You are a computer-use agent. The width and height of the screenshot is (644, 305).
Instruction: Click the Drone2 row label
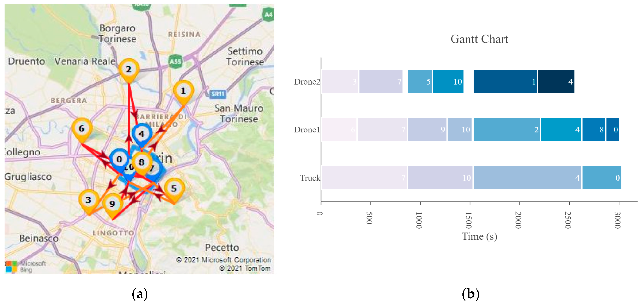point(307,82)
